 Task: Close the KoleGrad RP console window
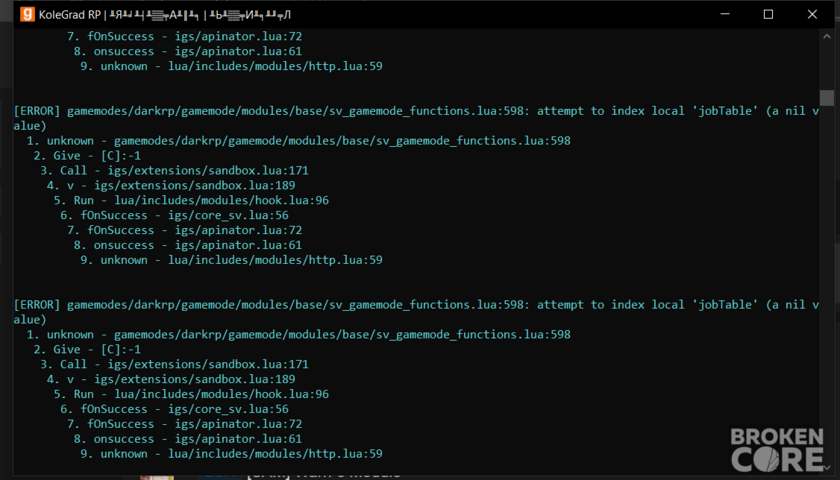(812, 14)
